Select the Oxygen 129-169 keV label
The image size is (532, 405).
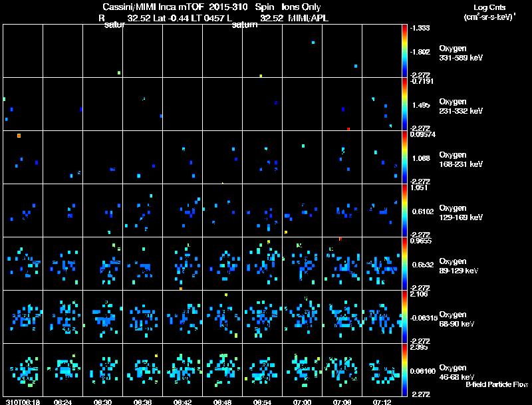[461, 213]
